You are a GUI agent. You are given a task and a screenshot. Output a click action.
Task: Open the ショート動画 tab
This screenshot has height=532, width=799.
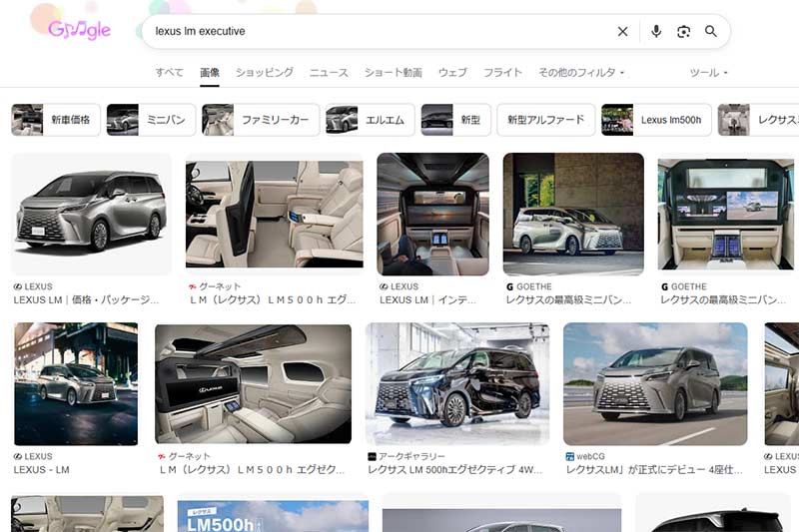point(393,72)
